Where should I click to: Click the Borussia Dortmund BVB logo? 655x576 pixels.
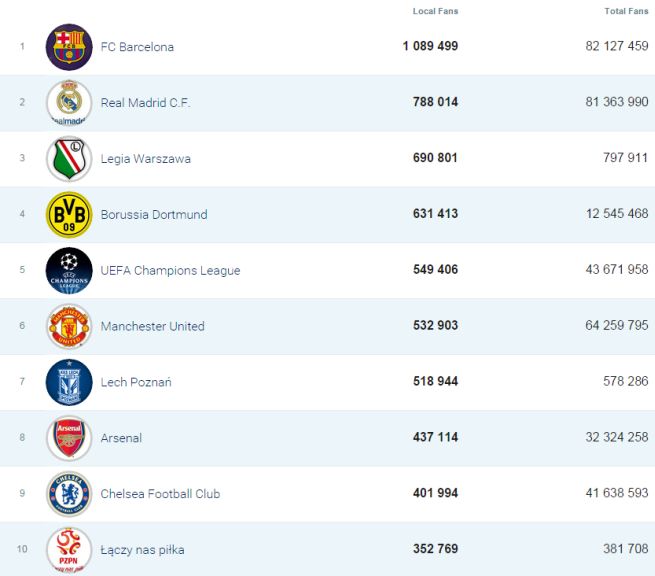[x=69, y=215]
